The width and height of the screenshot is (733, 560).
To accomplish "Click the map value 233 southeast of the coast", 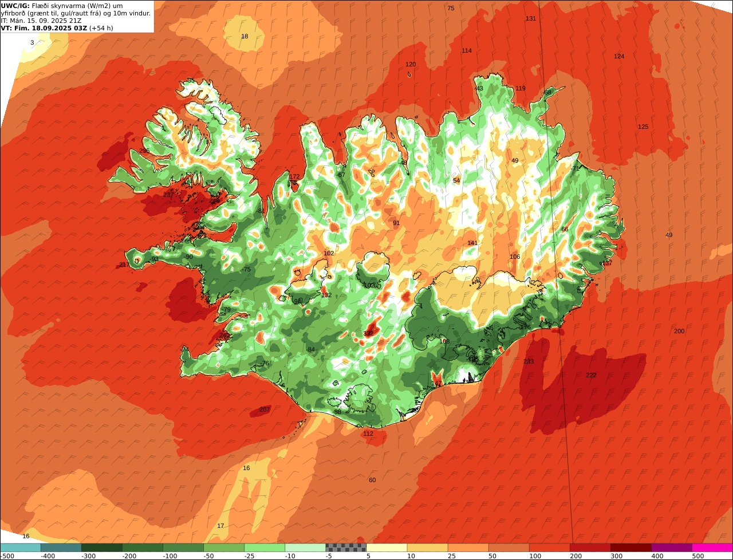I will [529, 361].
